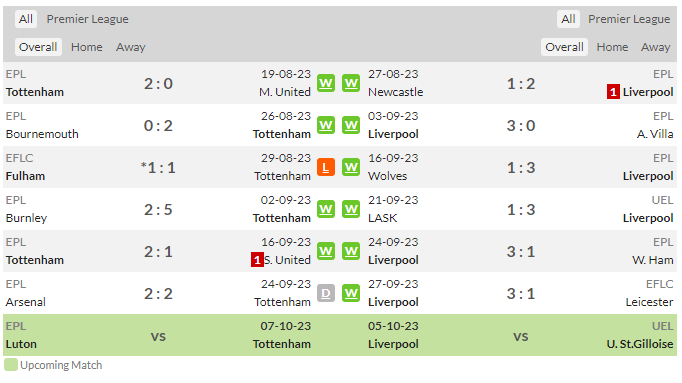
Task: Click the W badge for Burnley vs Tottenham
Action: point(326,209)
